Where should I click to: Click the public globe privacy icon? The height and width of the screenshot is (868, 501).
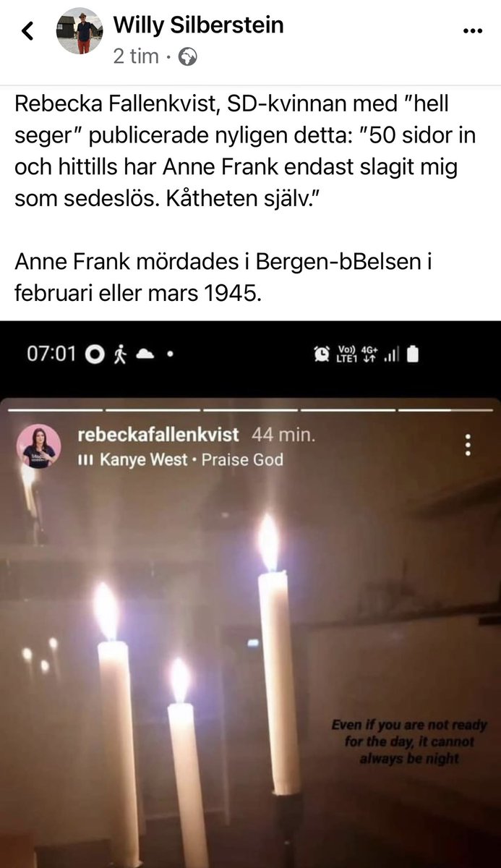click(x=188, y=57)
